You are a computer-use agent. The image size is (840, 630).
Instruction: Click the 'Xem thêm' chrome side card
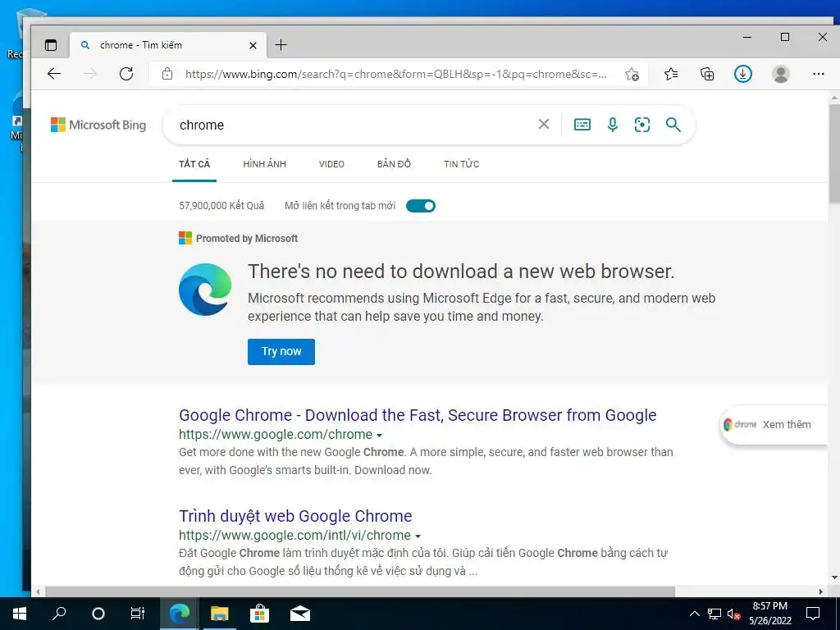(773, 425)
